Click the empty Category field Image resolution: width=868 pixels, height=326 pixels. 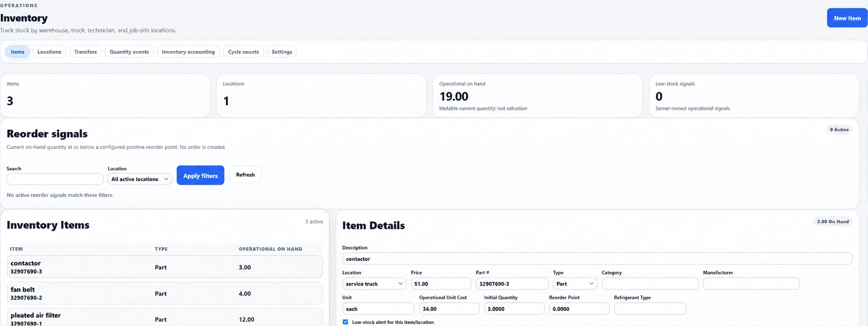650,284
